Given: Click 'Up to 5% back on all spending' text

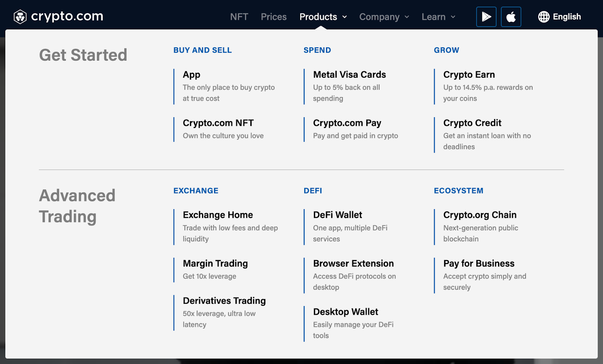Looking at the screenshot, I should 346,93.
